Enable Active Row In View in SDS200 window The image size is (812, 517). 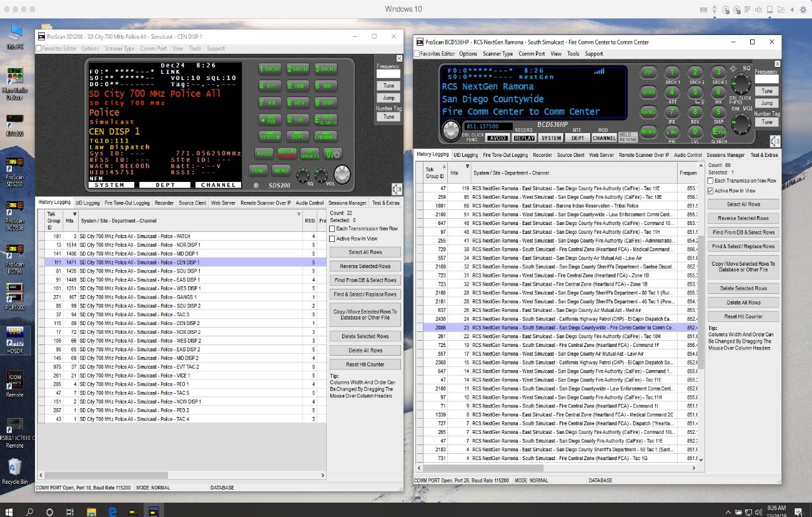(x=332, y=239)
